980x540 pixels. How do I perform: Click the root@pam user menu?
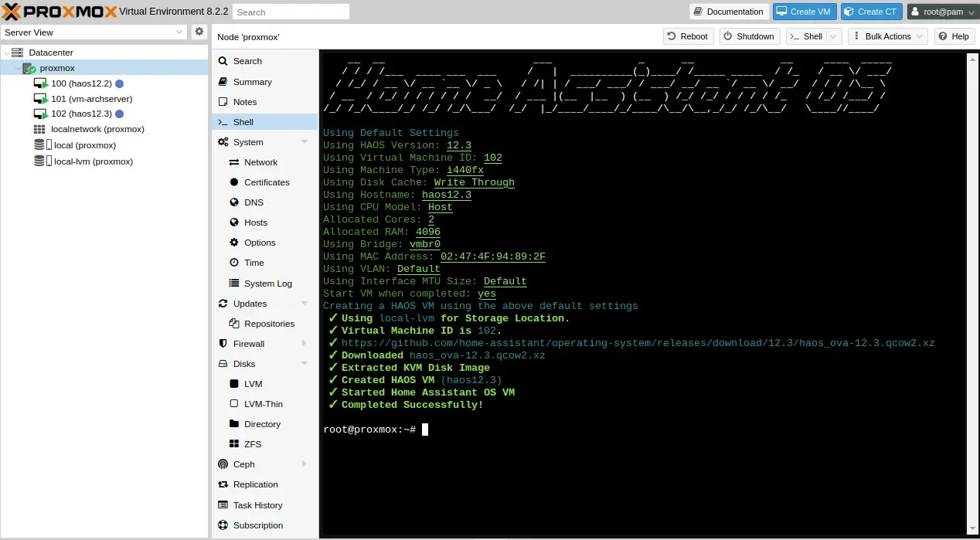coord(940,12)
